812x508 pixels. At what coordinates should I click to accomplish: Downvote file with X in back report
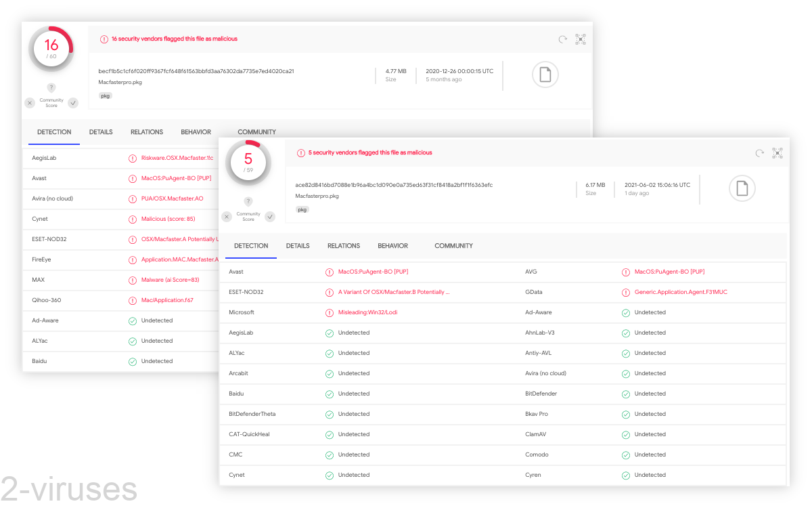(30, 103)
